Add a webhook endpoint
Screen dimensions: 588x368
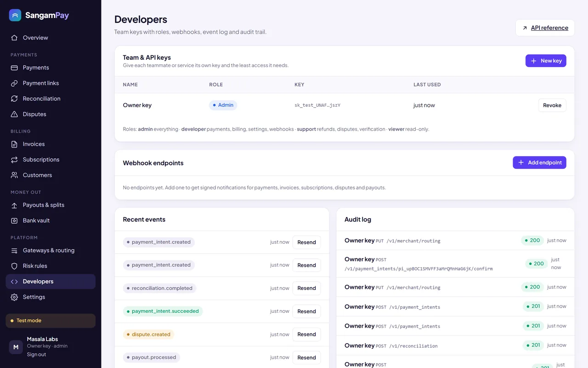539,162
